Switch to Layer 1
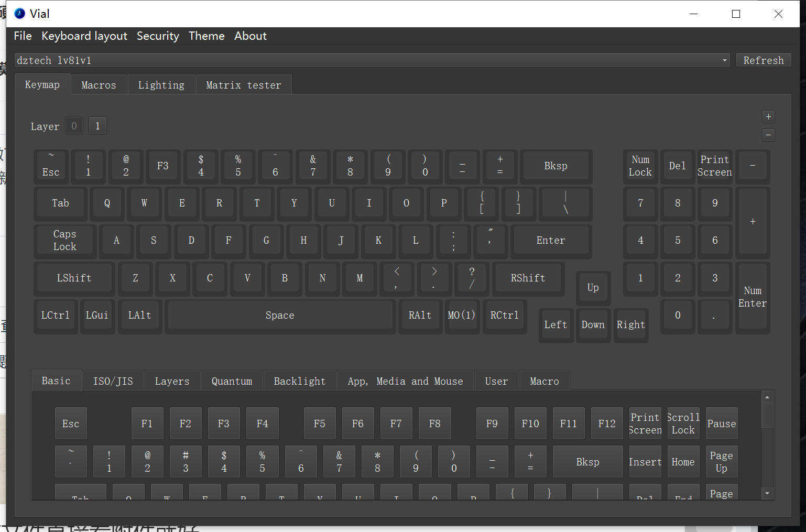The height and width of the screenshot is (532, 806). [97, 126]
